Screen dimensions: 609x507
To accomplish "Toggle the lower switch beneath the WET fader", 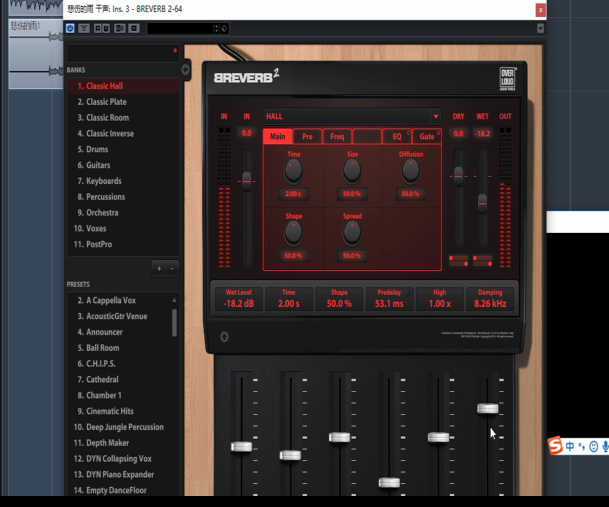I will pyautogui.click(x=482, y=264).
